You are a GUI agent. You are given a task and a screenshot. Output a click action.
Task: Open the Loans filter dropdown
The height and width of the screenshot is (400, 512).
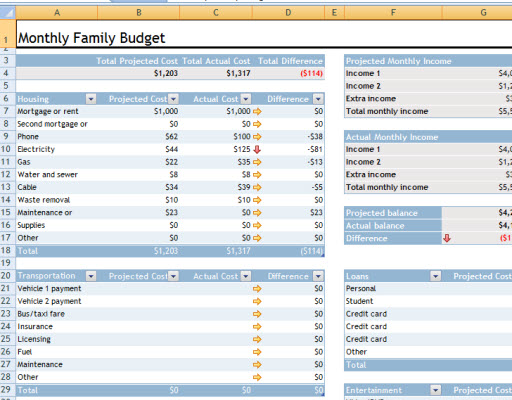[435, 276]
